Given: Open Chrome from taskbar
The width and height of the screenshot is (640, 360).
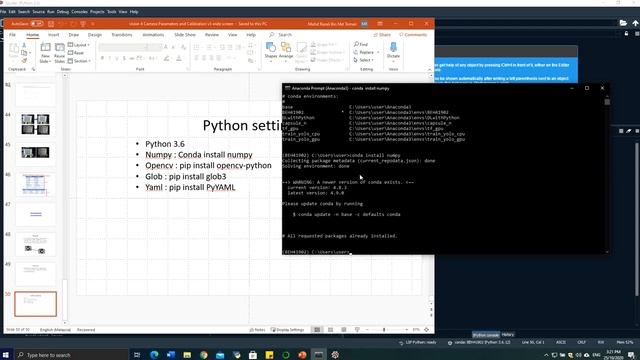Looking at the screenshot, I should click(x=204, y=355).
